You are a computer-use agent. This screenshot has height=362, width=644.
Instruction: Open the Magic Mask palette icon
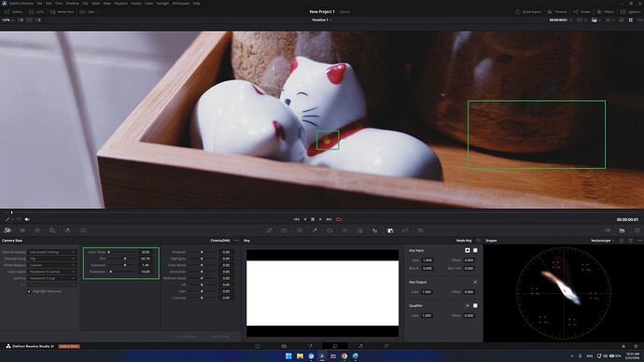[360, 230]
